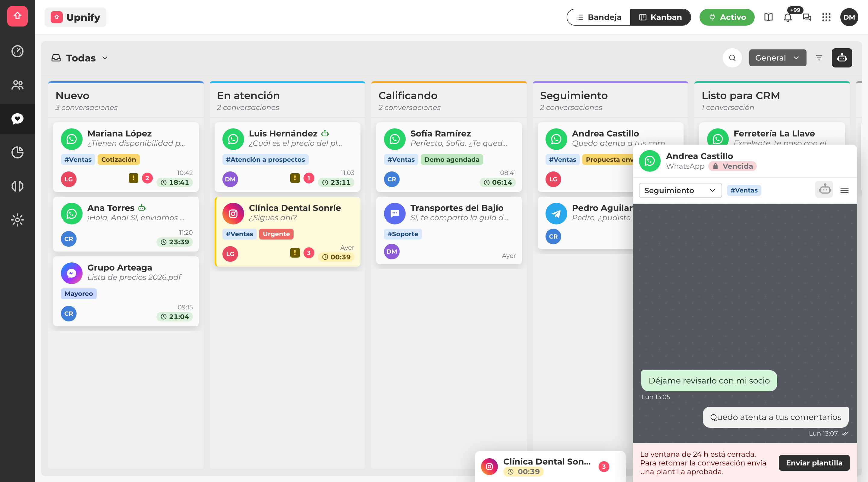Open the Seguimiento stage dropdown
This screenshot has height=482, width=868.
click(680, 190)
